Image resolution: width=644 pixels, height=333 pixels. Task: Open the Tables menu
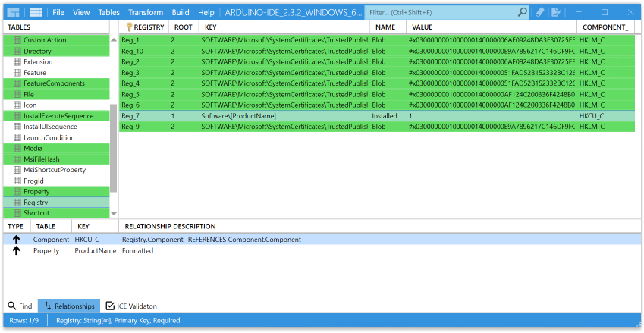click(108, 12)
